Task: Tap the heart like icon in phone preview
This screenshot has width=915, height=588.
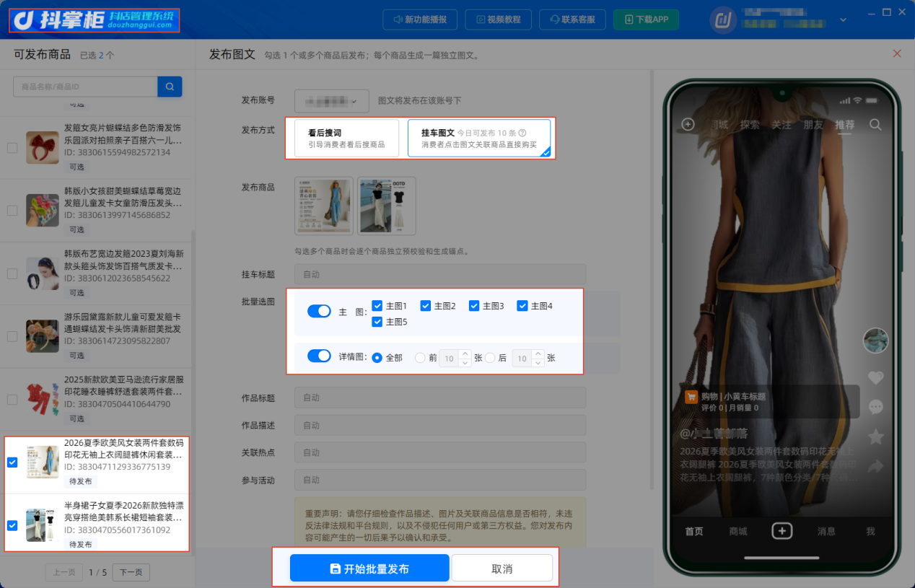Action: 875,377
